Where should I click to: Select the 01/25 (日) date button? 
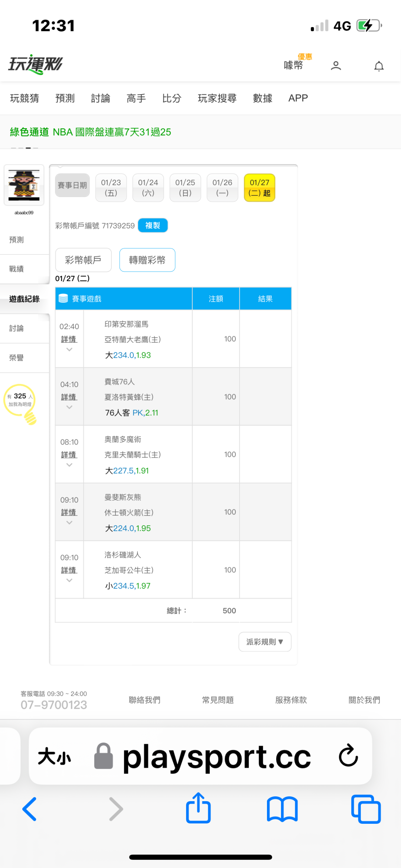click(x=185, y=188)
